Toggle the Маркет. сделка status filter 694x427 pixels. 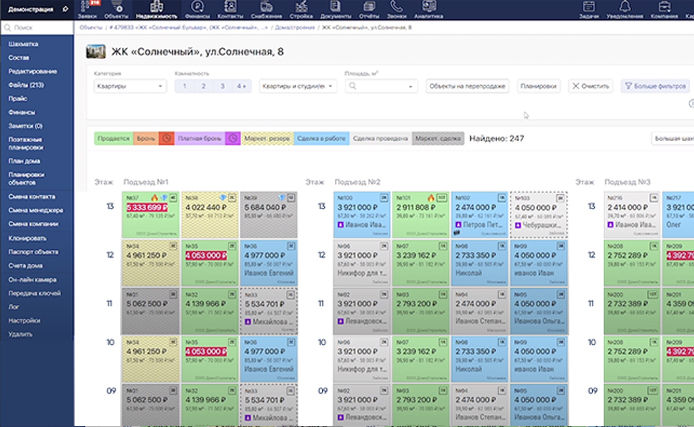(x=438, y=138)
